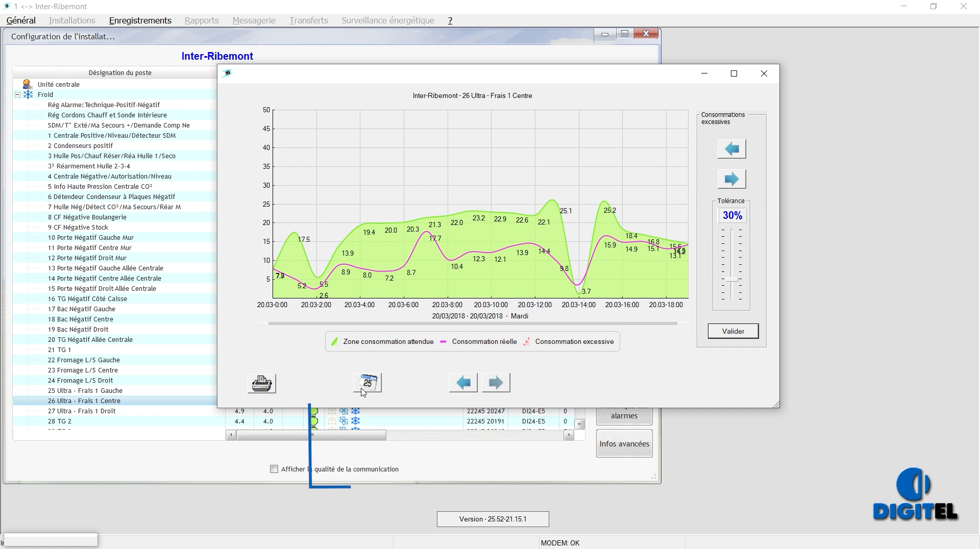Viewport: 980px width, 549px height.
Task: Select 22 Fromage L/S Gauche row
Action: (x=84, y=360)
